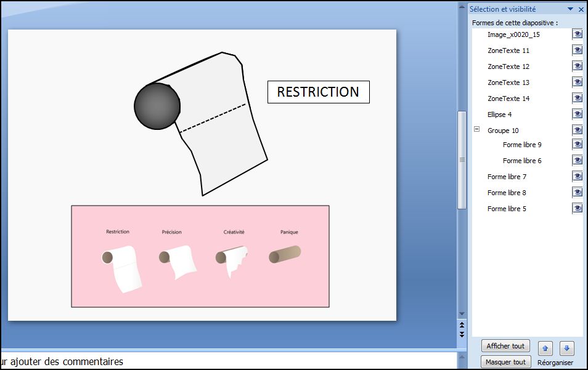This screenshot has width=588, height=370.
Task: Toggle eye icon for Forme libre 7
Action: point(577,177)
